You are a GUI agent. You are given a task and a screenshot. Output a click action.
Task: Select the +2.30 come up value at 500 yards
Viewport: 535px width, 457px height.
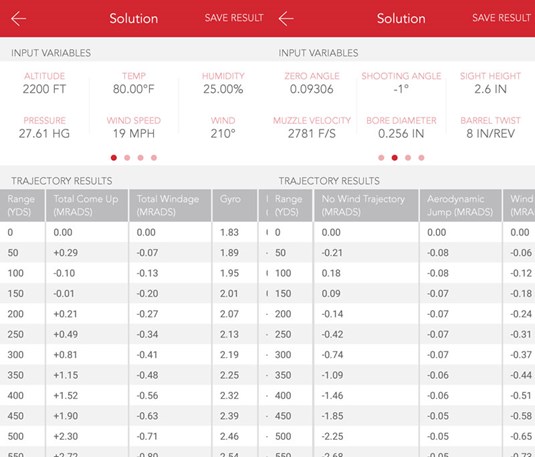pos(66,437)
